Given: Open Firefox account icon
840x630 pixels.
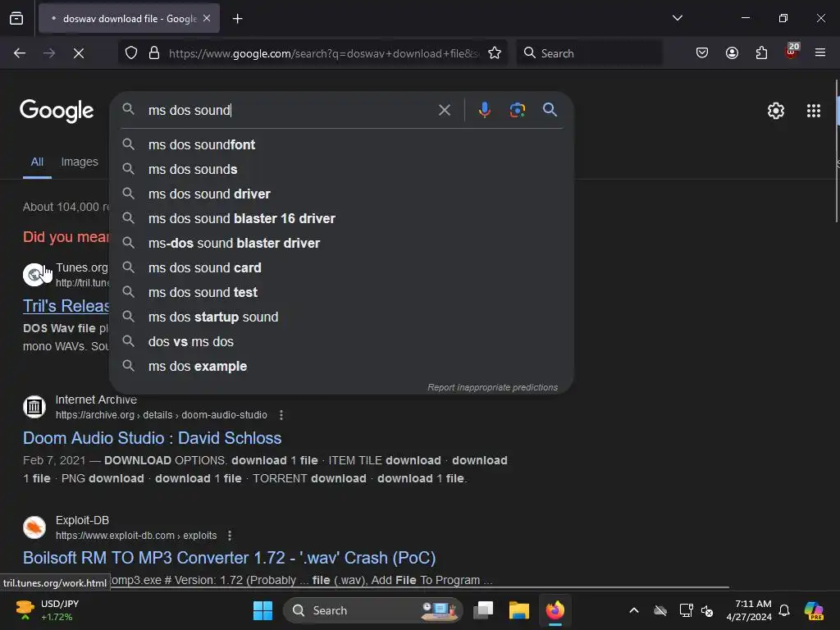Looking at the screenshot, I should (732, 53).
